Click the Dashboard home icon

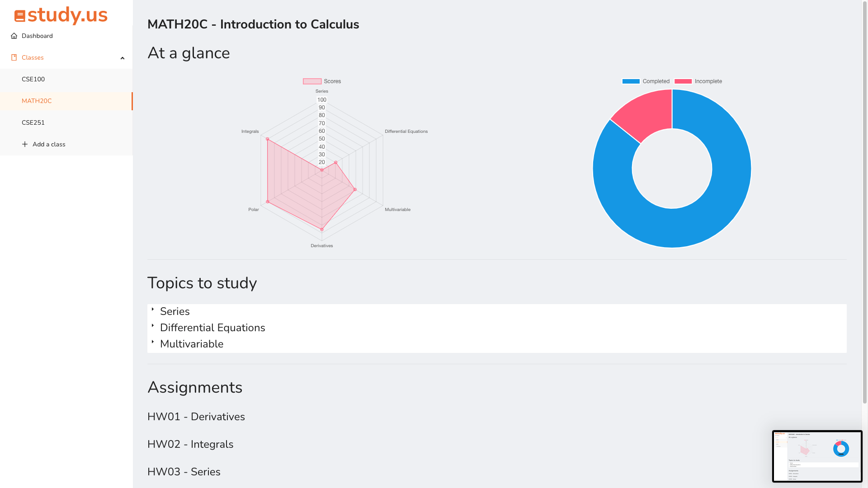click(x=14, y=36)
